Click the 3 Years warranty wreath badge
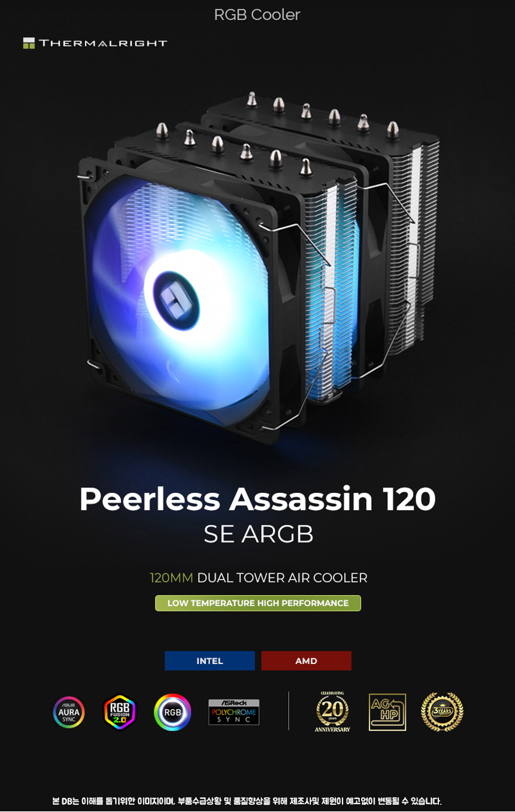Screen dimensions: 515x812 coord(442,712)
